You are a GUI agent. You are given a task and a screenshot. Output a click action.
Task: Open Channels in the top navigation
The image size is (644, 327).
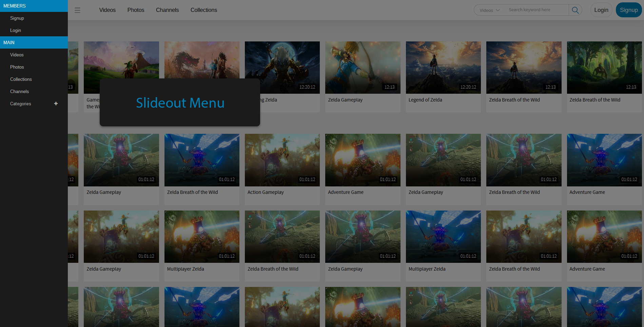(x=167, y=10)
